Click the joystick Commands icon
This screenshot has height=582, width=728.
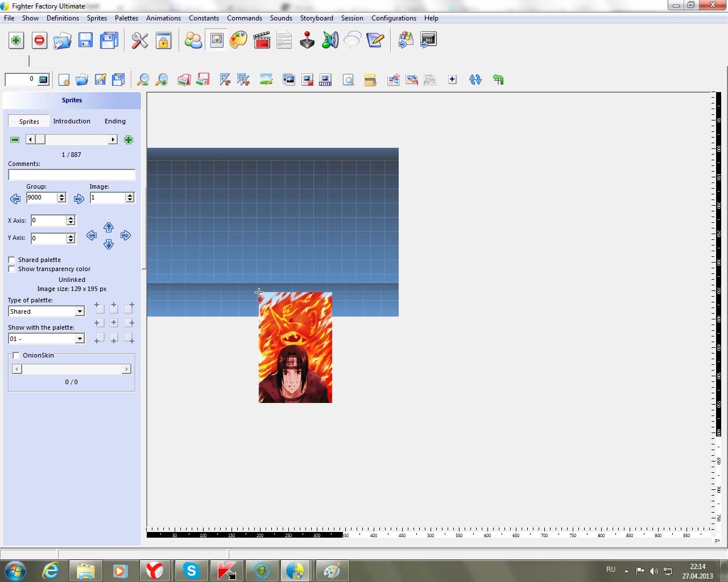307,40
